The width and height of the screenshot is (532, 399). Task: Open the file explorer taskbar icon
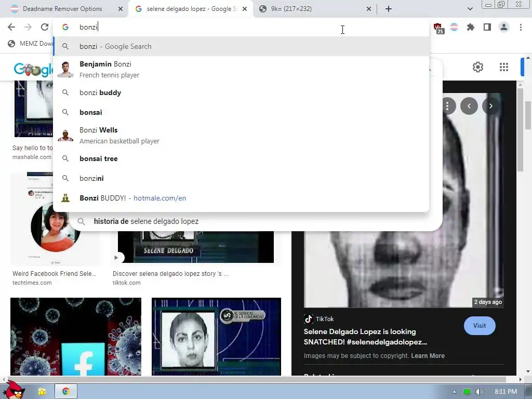[x=42, y=392]
